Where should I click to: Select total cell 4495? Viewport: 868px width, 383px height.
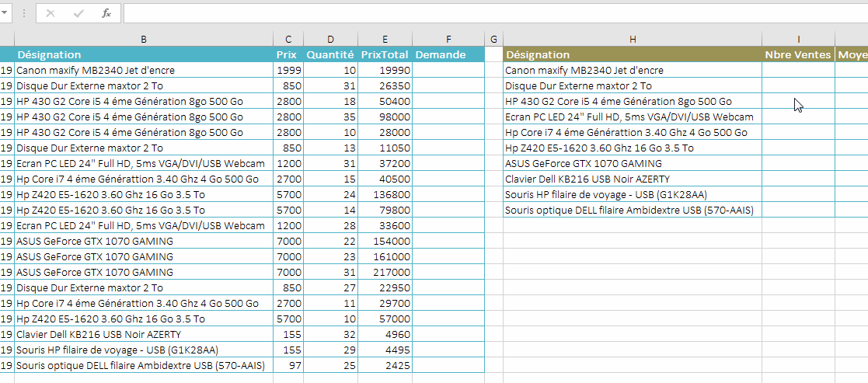coord(385,350)
